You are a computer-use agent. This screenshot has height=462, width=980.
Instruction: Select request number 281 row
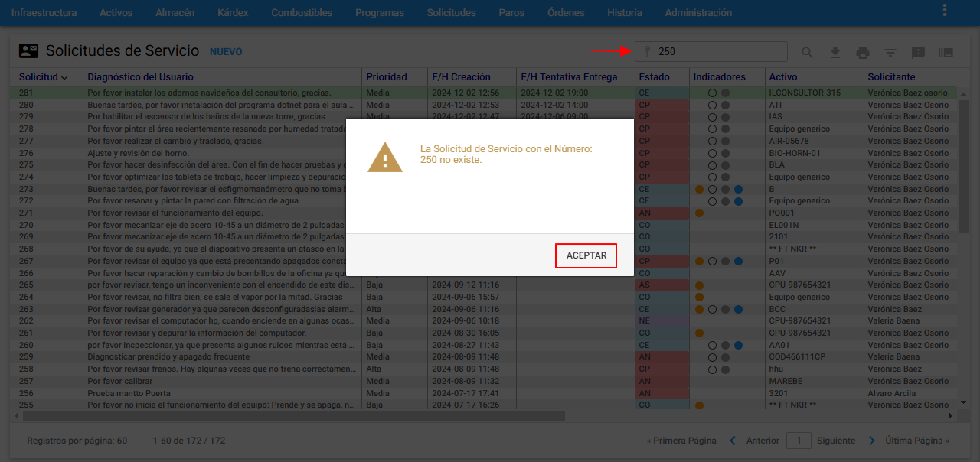pos(484,93)
